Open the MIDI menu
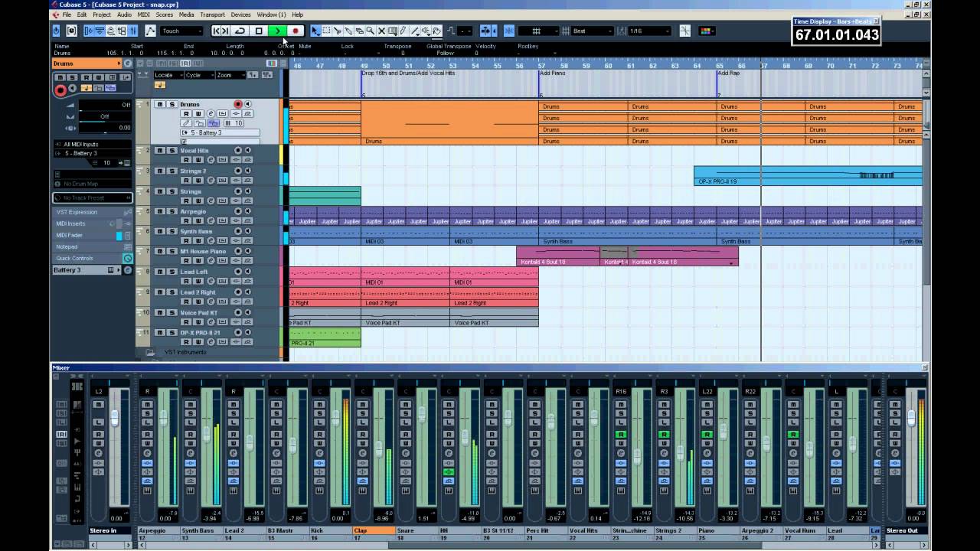Image resolution: width=980 pixels, height=551 pixels. [x=143, y=15]
